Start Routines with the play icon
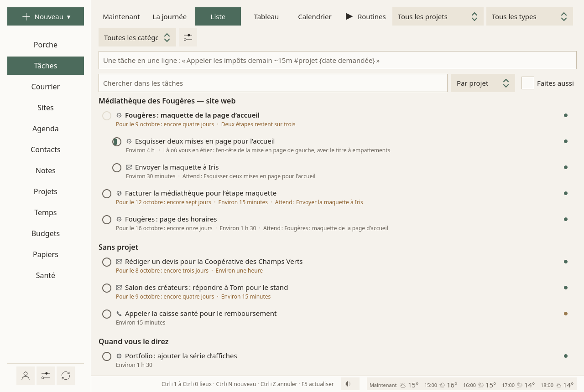Image resolution: width=584 pixels, height=392 pixels. tap(349, 16)
